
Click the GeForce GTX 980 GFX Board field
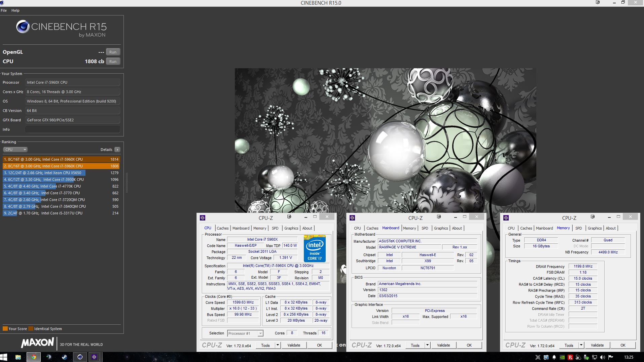point(73,120)
